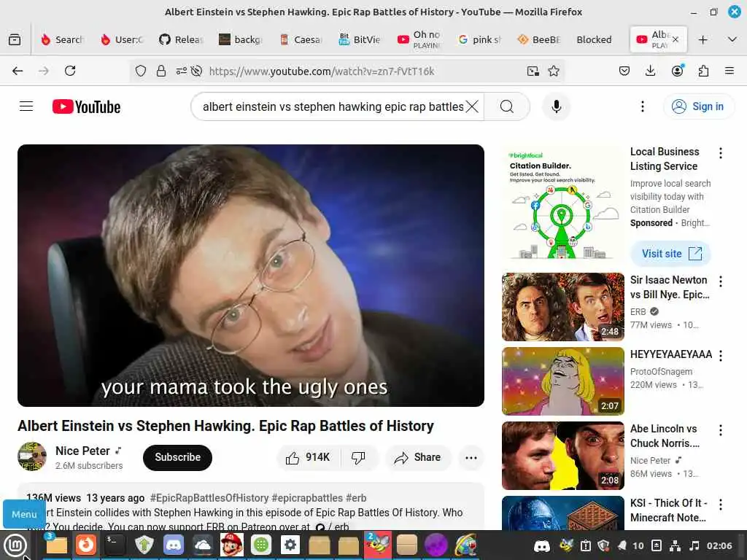The width and height of the screenshot is (747, 560).
Task: Open options for KSI Thick Of It video
Action: pyautogui.click(x=720, y=505)
